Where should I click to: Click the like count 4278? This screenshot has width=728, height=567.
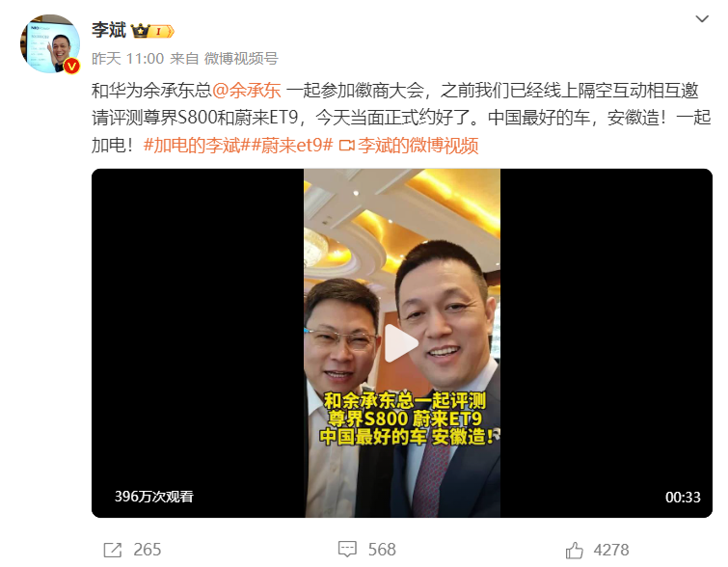click(611, 550)
